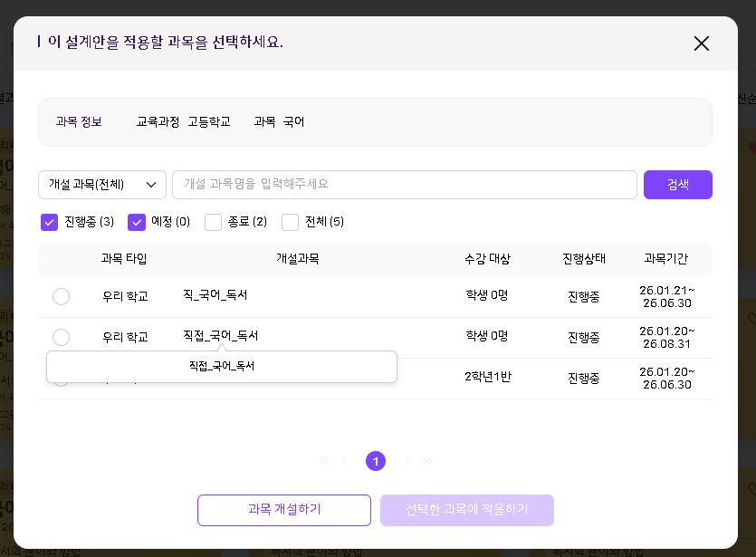Click the 검색 search button
The image size is (756, 557).
(678, 185)
